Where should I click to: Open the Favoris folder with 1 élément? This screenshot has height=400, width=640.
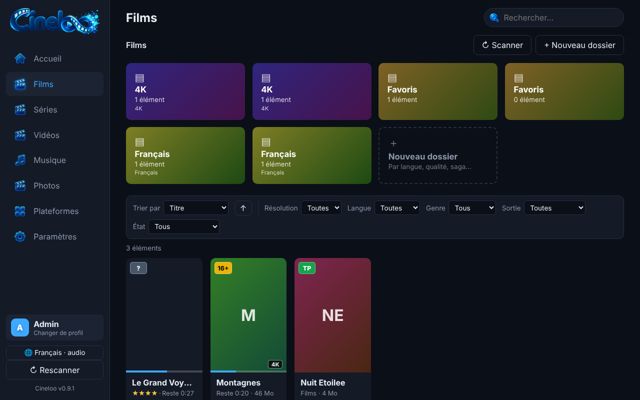pos(438,91)
